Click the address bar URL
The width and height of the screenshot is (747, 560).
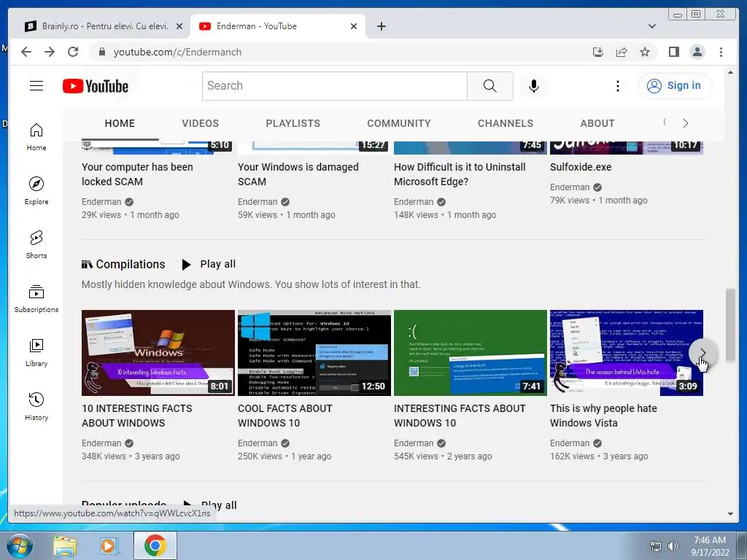pos(177,52)
